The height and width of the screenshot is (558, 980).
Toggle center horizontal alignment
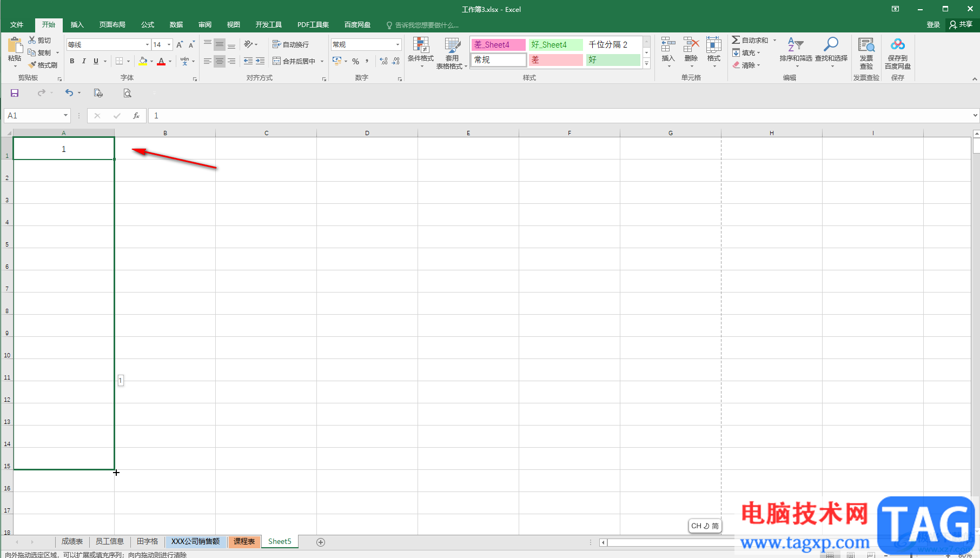[x=219, y=61]
